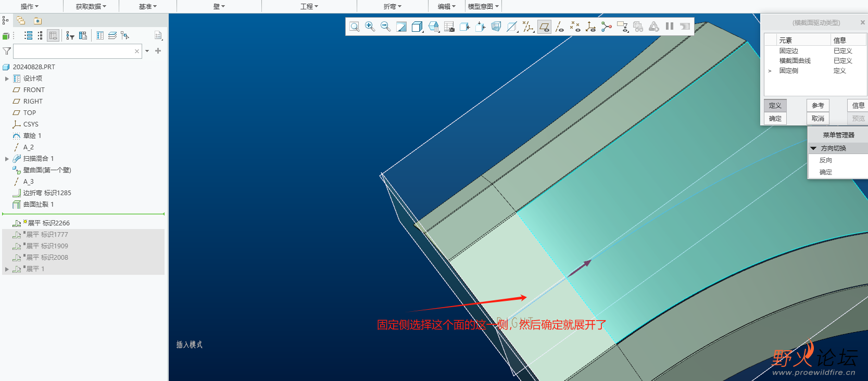868x381 pixels.
Task: Click the Refit view magnifier icon
Action: click(355, 27)
